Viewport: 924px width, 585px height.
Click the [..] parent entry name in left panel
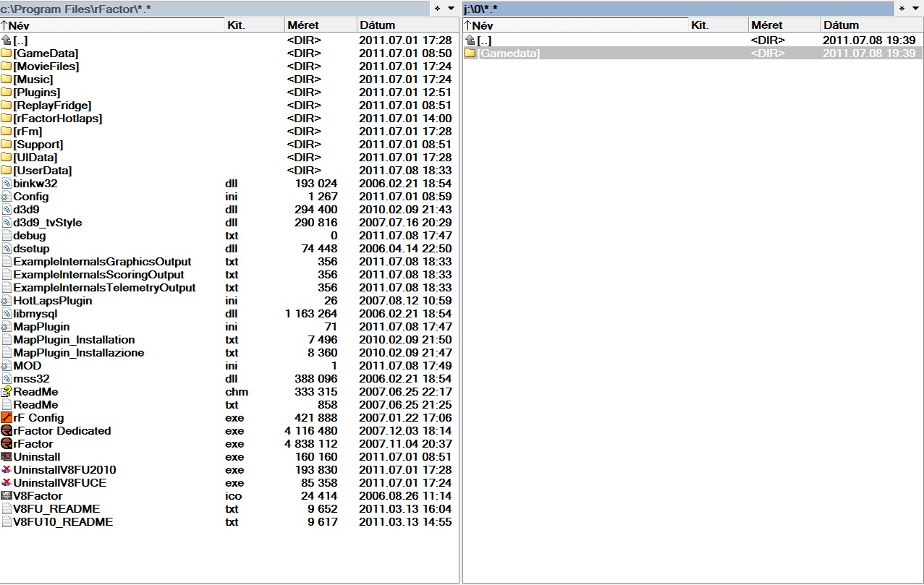pos(20,40)
